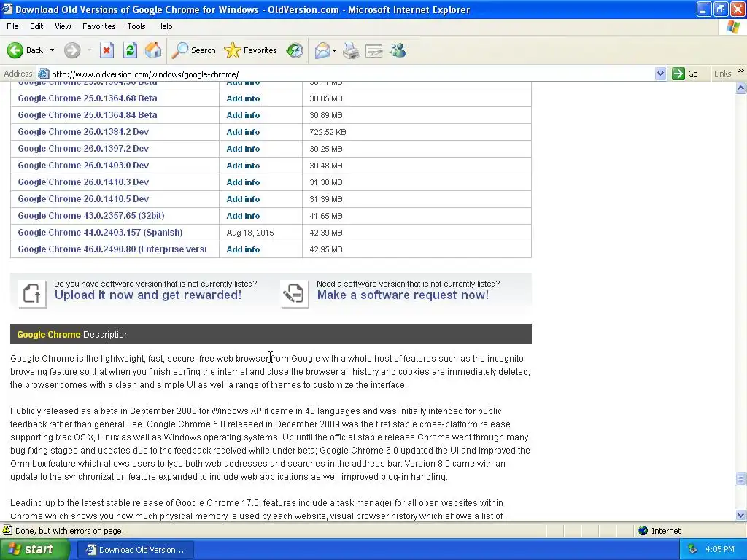
Task: Open the Tools menu
Action: 136,26
